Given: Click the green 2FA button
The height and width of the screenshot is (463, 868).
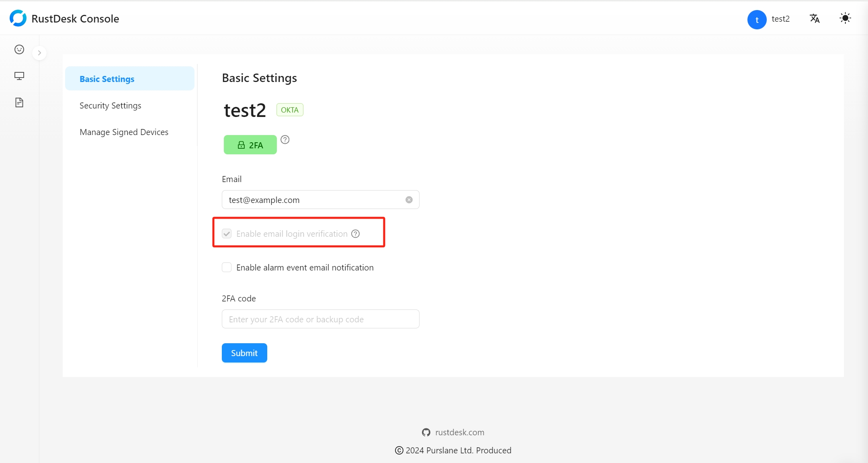Looking at the screenshot, I should (250, 145).
